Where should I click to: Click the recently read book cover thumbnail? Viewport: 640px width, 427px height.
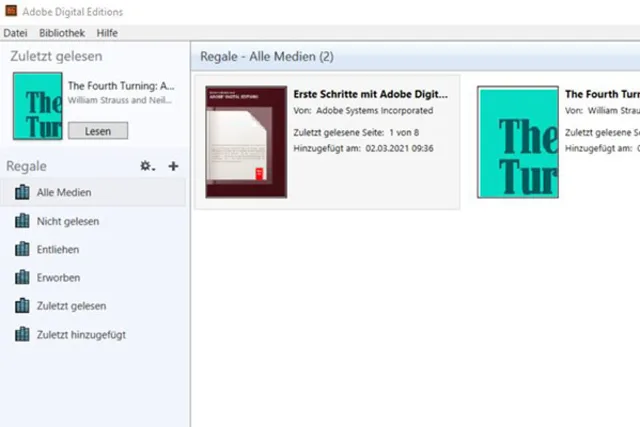coord(38,106)
